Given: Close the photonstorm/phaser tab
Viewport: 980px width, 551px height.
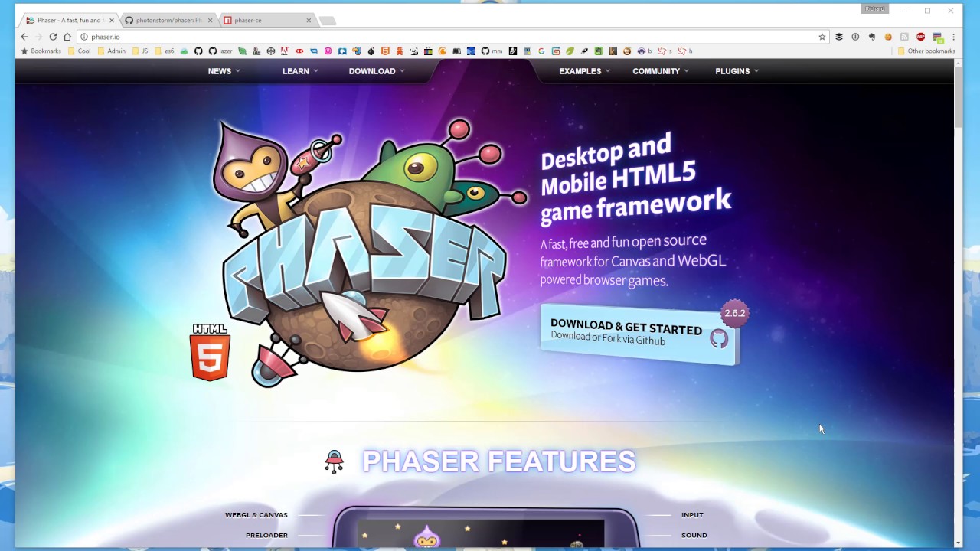Looking at the screenshot, I should click(210, 20).
